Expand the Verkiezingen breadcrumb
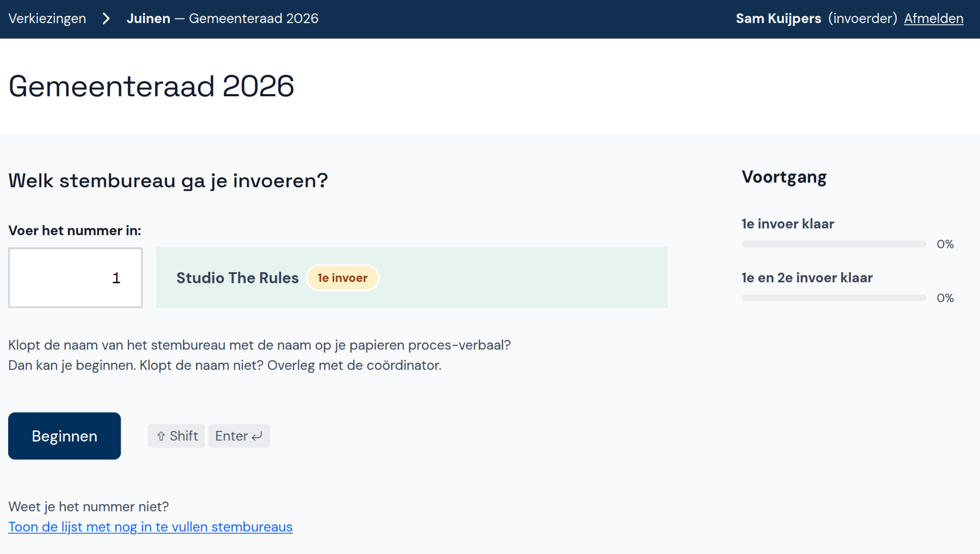The width and height of the screenshot is (980, 554). click(x=47, y=18)
